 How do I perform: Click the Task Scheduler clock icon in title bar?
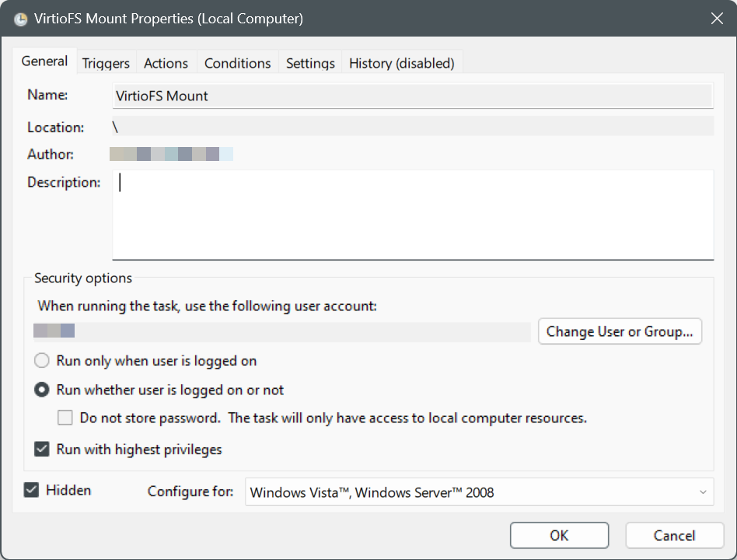click(20, 19)
